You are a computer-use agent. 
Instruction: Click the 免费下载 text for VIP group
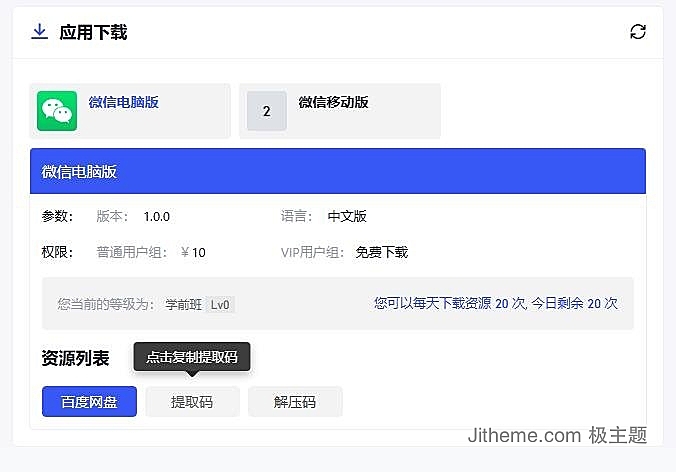click(382, 252)
